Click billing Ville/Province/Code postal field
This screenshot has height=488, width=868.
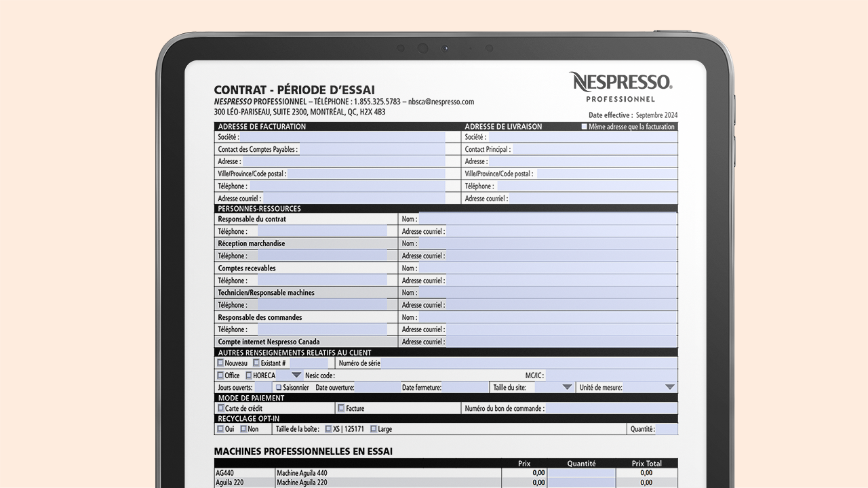coord(366,174)
